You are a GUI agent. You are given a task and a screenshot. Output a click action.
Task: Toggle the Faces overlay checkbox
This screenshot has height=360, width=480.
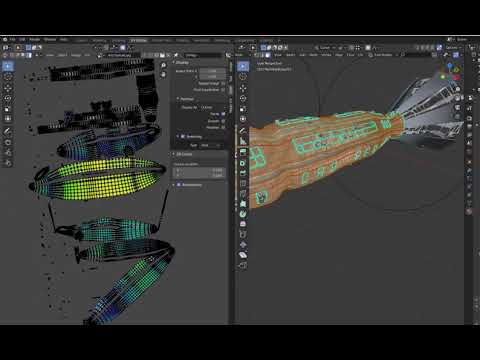coord(223,114)
